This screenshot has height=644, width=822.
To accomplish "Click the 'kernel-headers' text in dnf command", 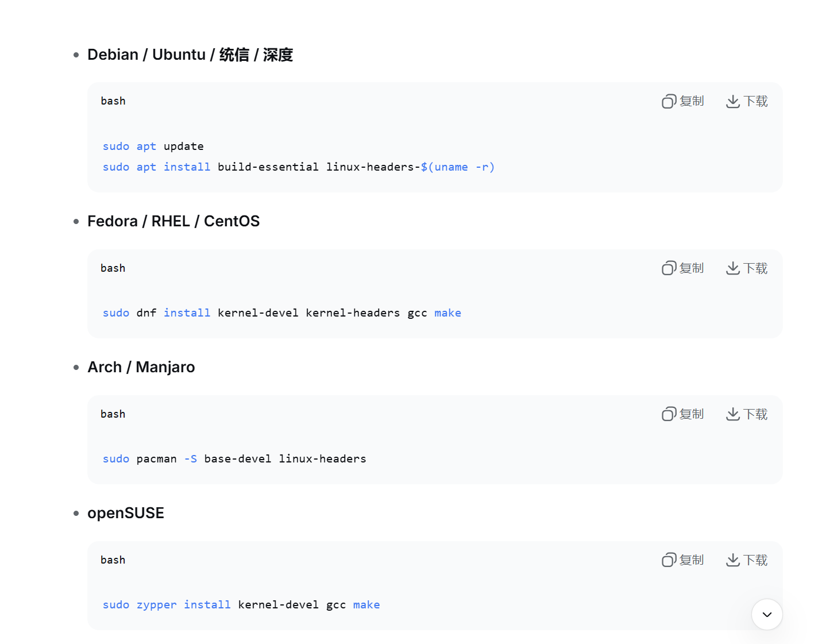I will tap(353, 313).
